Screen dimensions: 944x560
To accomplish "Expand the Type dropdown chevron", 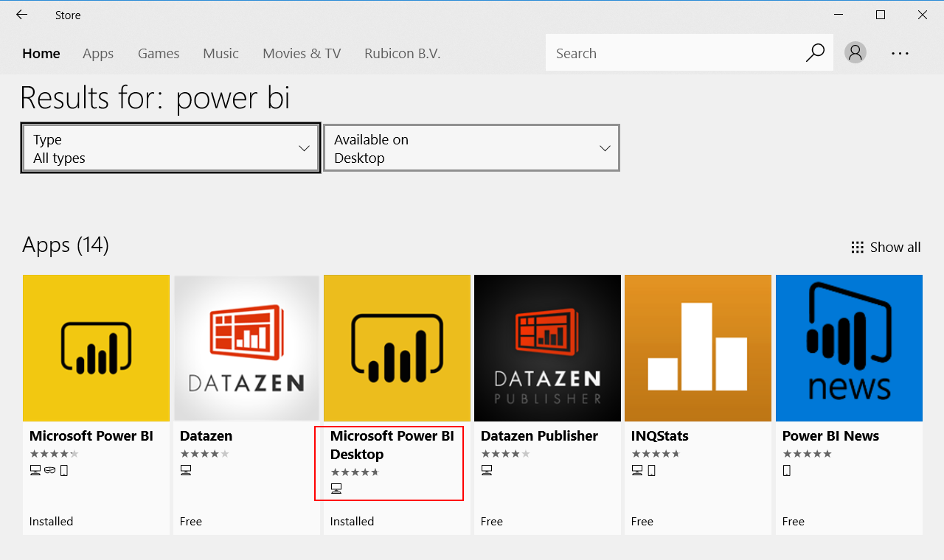I will click(x=304, y=147).
